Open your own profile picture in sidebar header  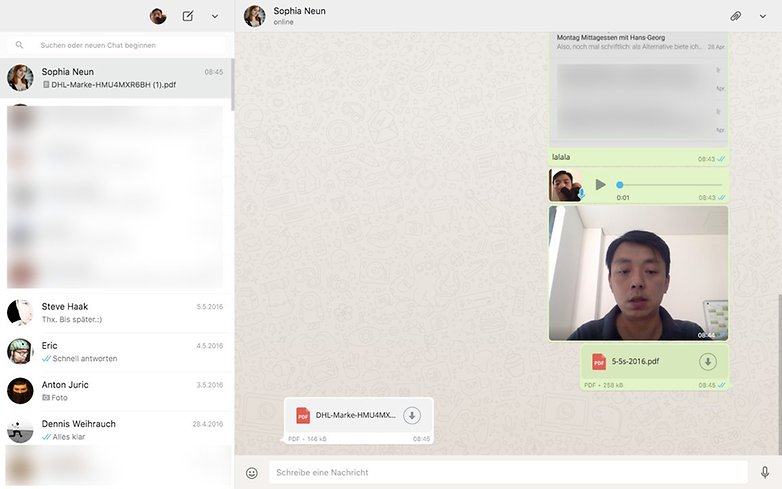(x=158, y=16)
